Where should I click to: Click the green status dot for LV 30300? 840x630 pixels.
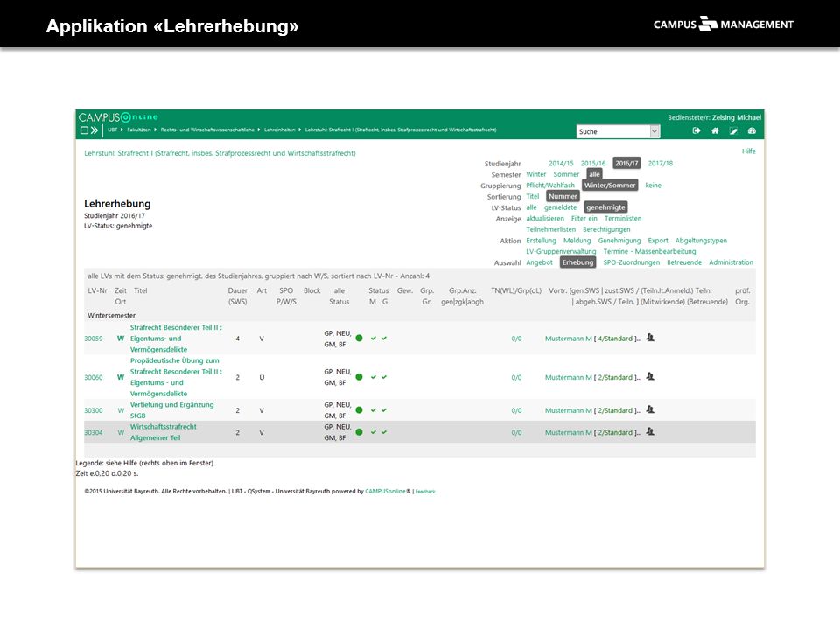point(359,410)
